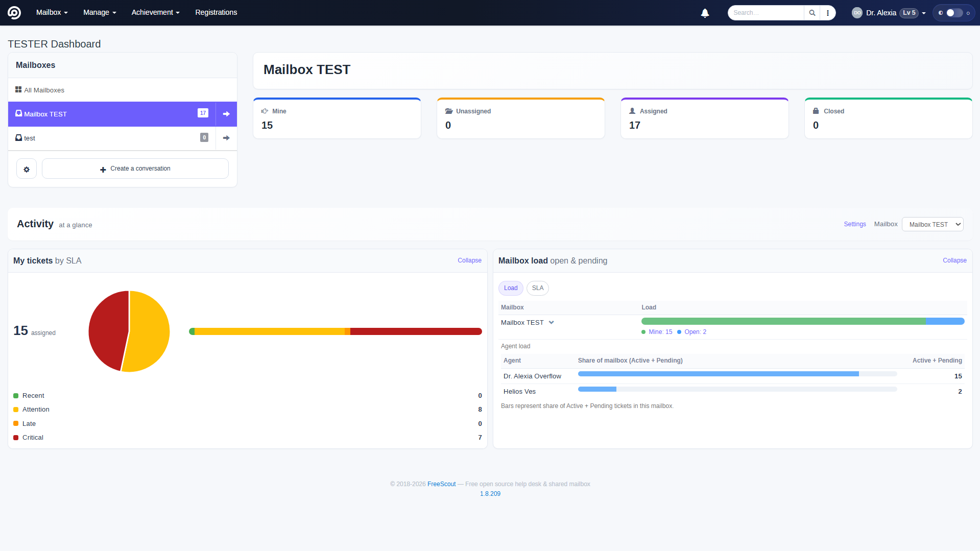Click Helios Ves agent name
Viewport: 980px width, 551px height.
pyautogui.click(x=519, y=392)
